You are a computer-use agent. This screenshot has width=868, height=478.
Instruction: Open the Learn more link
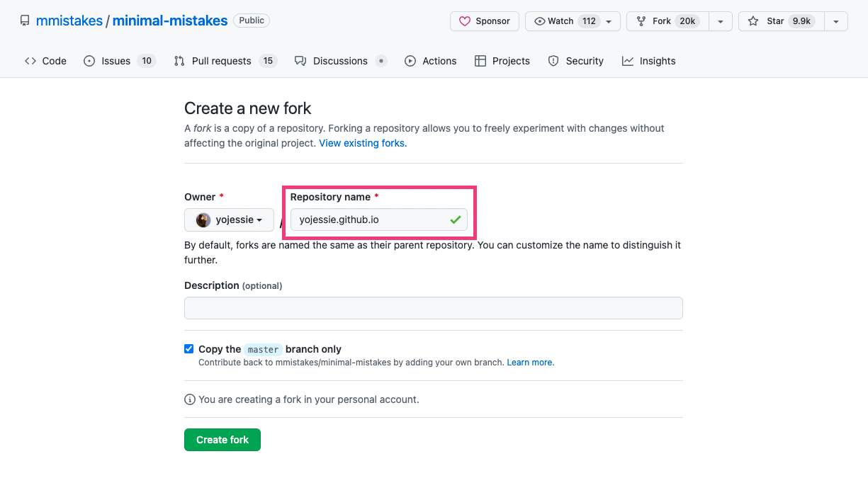point(531,363)
